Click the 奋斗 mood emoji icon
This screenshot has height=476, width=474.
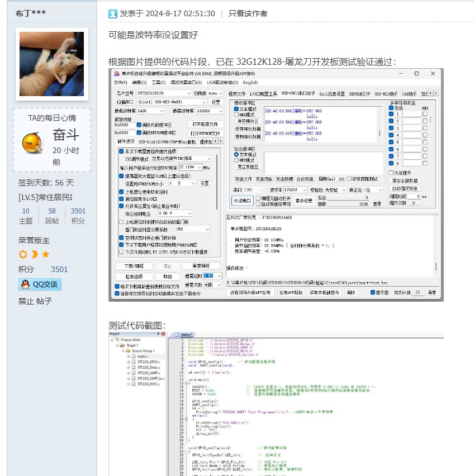pos(32,142)
